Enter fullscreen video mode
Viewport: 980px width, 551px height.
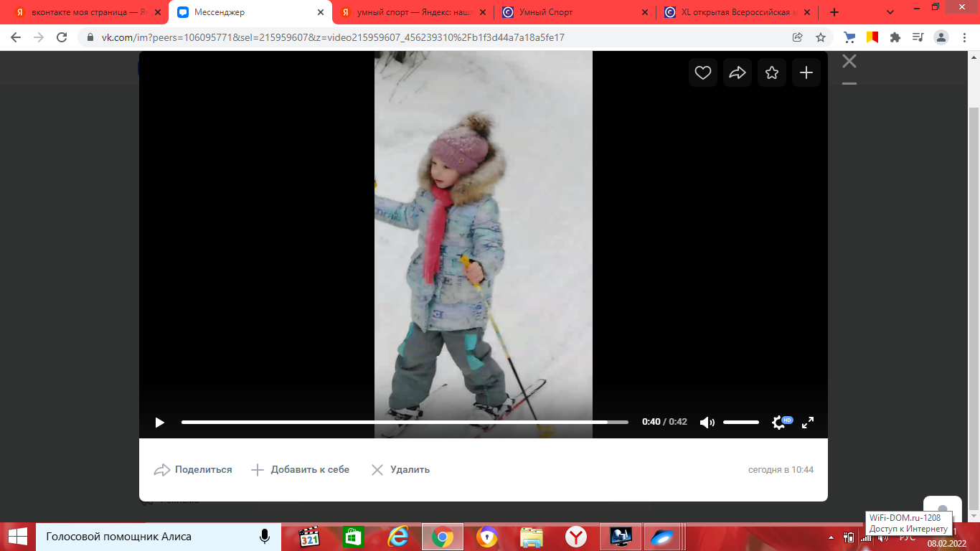tap(808, 423)
